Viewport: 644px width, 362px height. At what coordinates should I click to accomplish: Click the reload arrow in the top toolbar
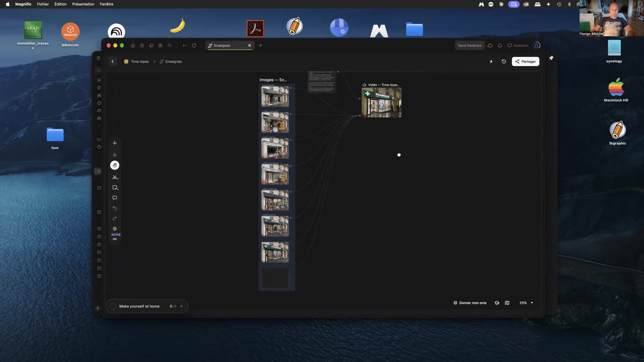click(x=194, y=45)
